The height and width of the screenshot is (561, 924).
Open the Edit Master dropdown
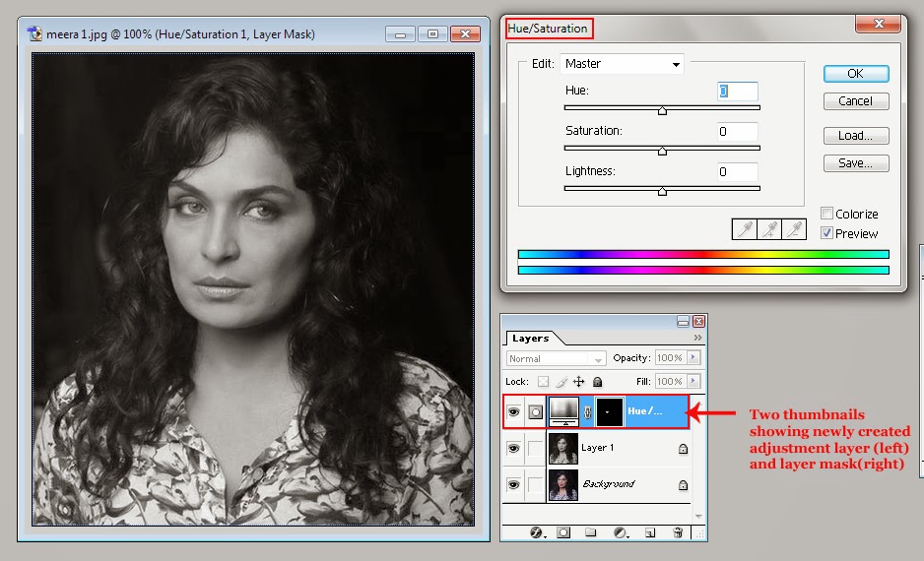point(622,64)
